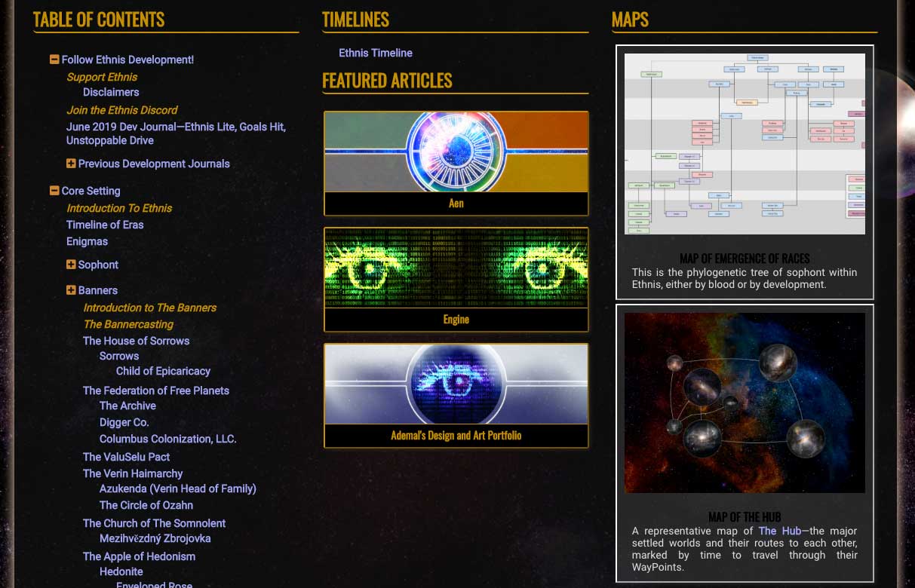Open the Mezihvězdný Zbrojovka page
The width and height of the screenshot is (915, 588).
pos(155,538)
